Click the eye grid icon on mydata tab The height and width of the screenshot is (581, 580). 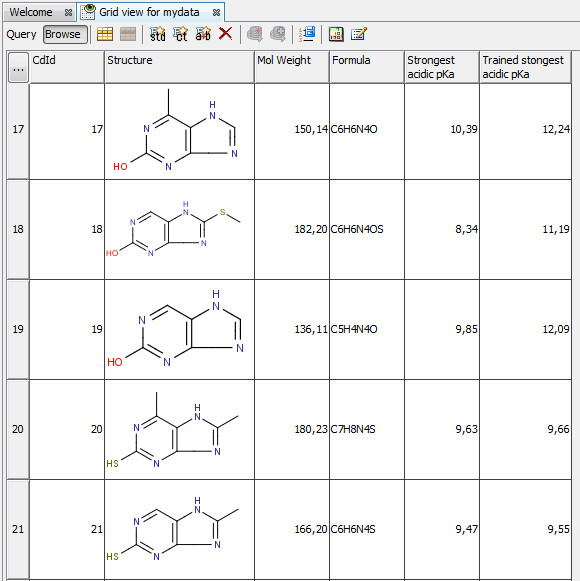point(88,11)
